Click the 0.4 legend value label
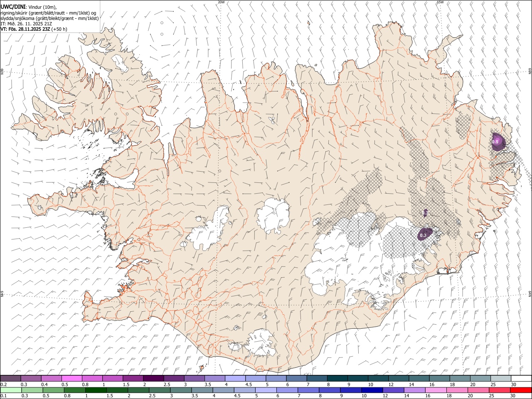This screenshot has width=532, height=399. (x=44, y=384)
